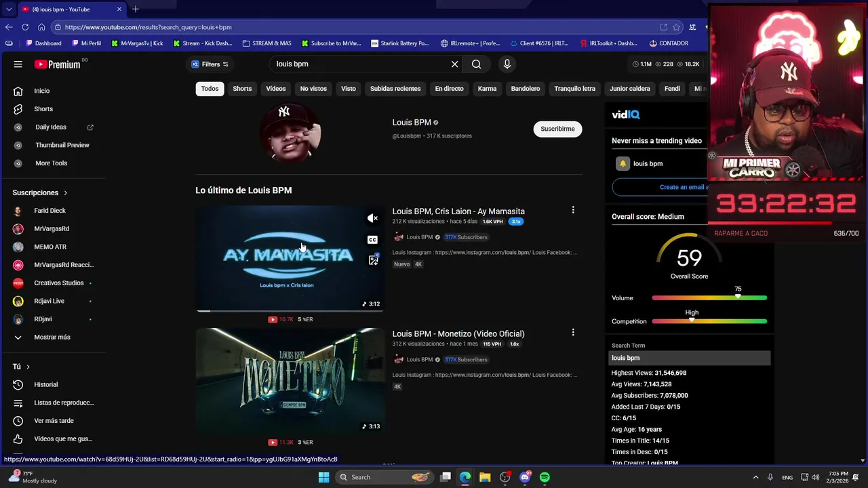Select Shorts filter chip
Screen dimensions: 868x488
point(242,89)
